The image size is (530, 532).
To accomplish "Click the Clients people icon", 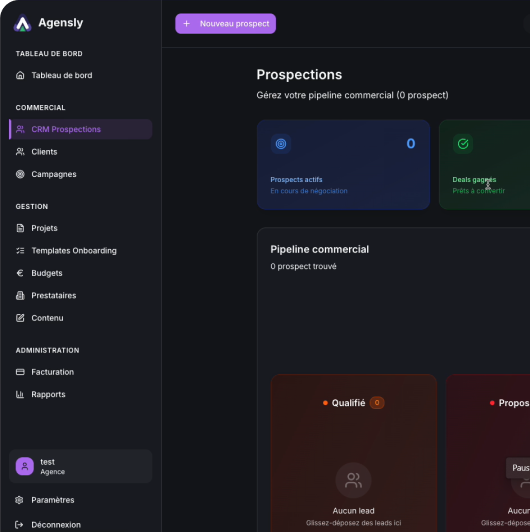I will coord(20,152).
